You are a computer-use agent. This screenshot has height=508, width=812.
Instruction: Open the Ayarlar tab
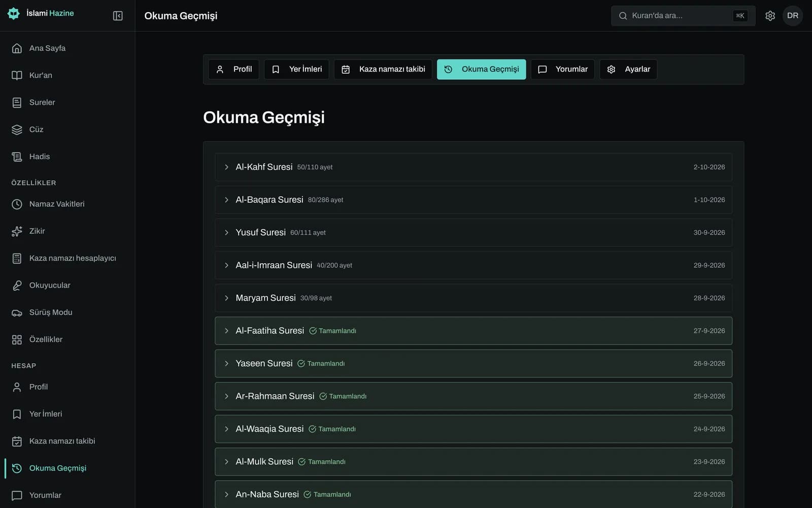point(628,69)
